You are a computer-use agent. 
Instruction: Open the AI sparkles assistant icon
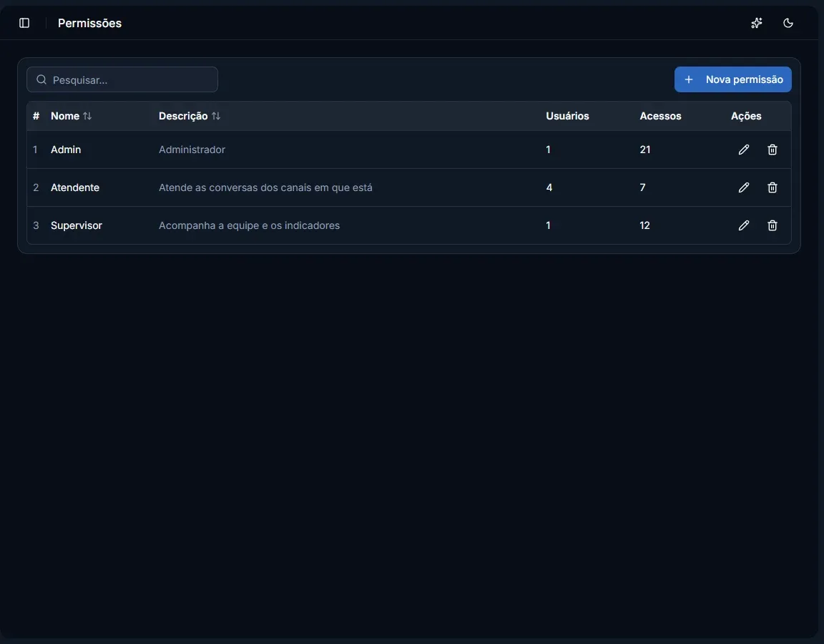(x=756, y=23)
